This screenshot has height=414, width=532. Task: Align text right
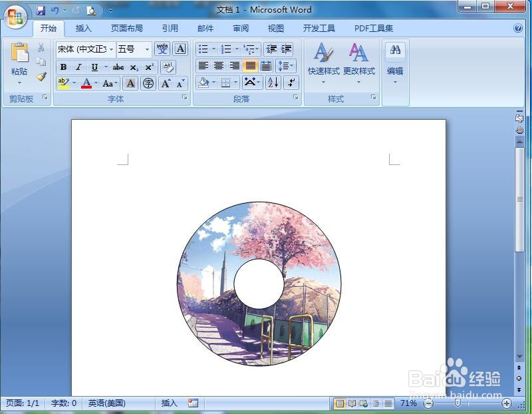click(235, 65)
